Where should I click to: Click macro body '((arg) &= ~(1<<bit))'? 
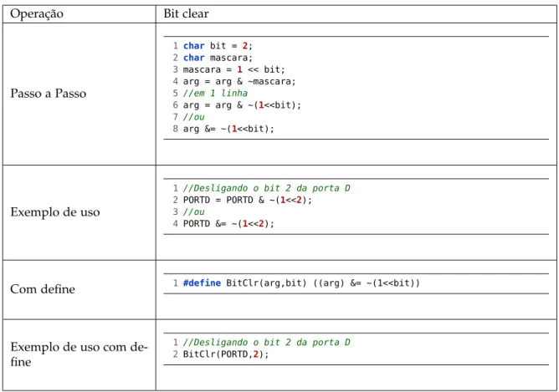367,283
